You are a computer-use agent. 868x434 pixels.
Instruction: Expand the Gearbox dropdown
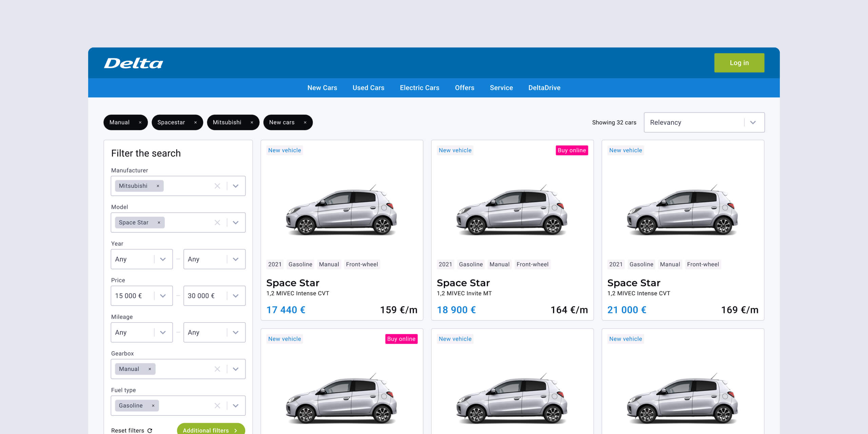pos(236,369)
